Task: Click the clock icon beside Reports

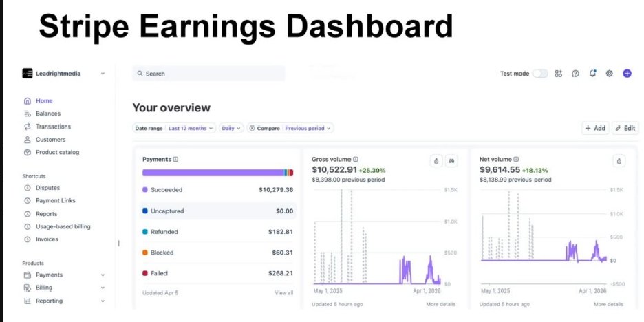Action: 28,214
